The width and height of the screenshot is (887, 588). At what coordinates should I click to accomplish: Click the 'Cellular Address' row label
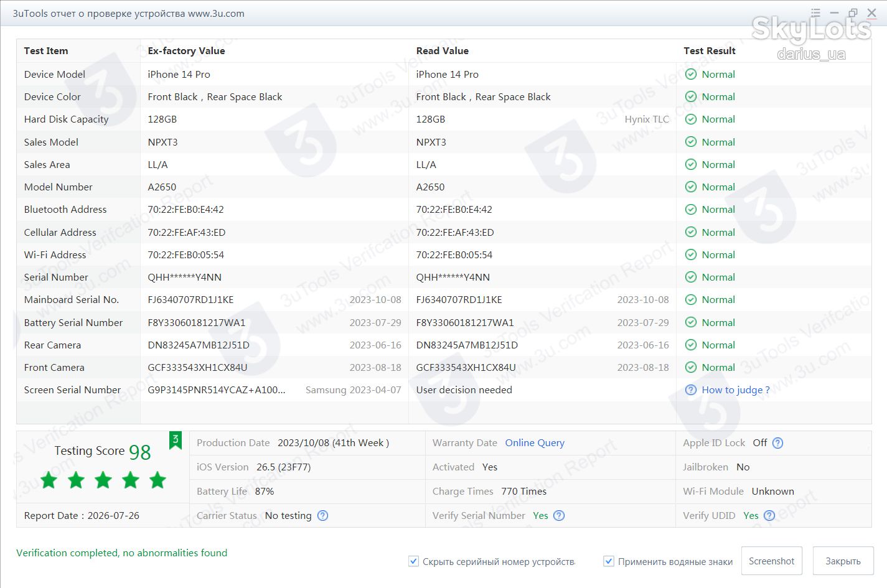(60, 233)
